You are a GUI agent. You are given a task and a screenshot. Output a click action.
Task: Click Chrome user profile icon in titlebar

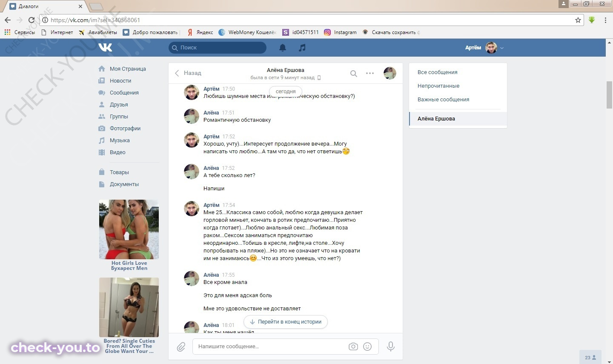click(563, 3)
